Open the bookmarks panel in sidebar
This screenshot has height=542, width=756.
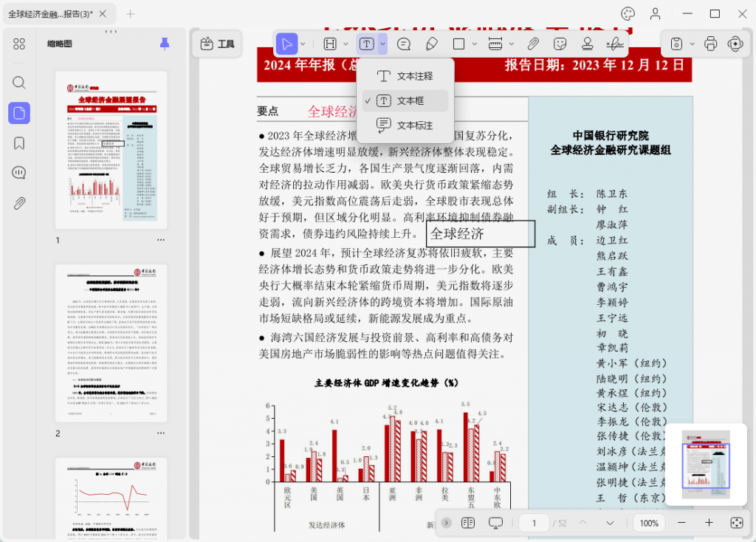pos(18,143)
